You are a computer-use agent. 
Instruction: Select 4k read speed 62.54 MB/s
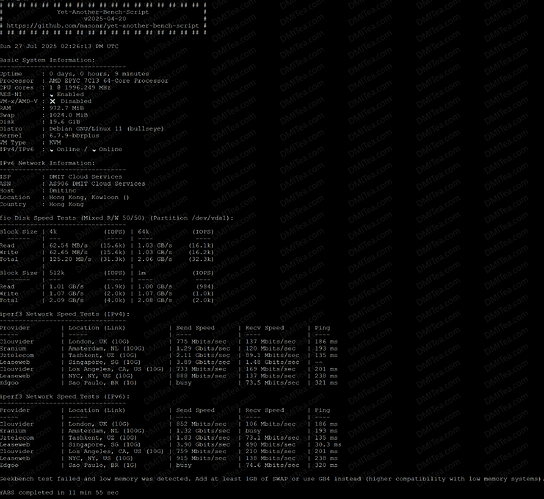click(x=68, y=245)
